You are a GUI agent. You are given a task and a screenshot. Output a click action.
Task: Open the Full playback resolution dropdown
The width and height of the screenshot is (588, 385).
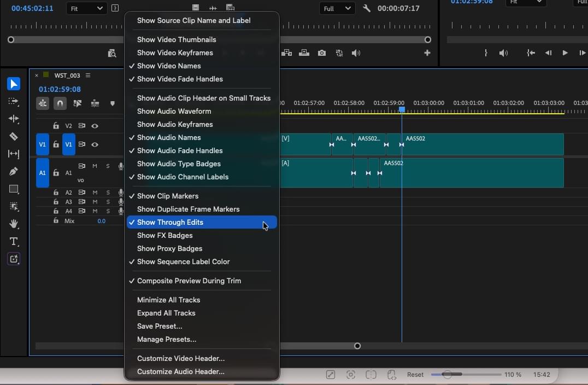click(x=337, y=8)
